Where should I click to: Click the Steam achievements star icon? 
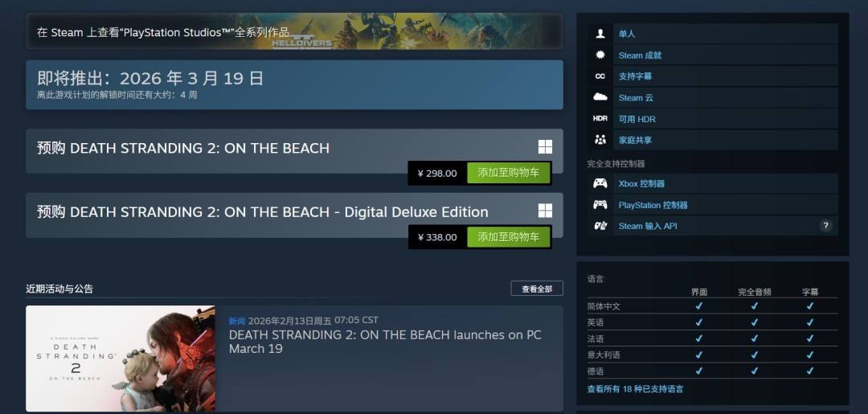[x=600, y=55]
